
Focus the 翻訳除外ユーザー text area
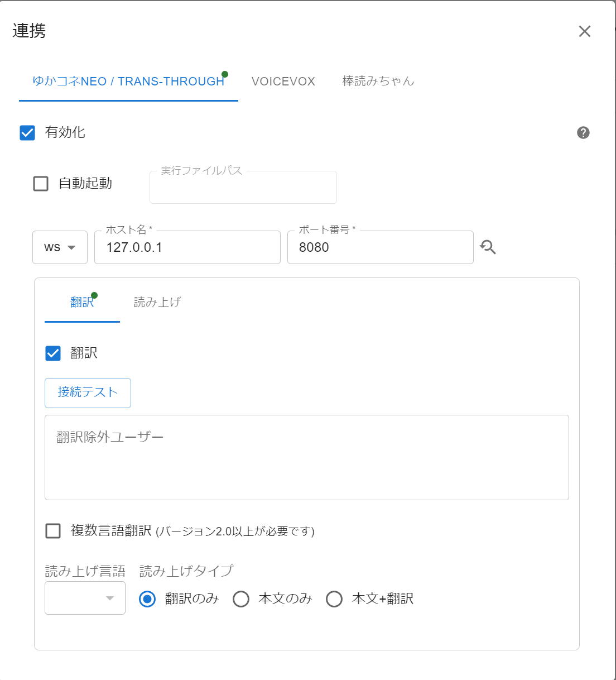306,458
